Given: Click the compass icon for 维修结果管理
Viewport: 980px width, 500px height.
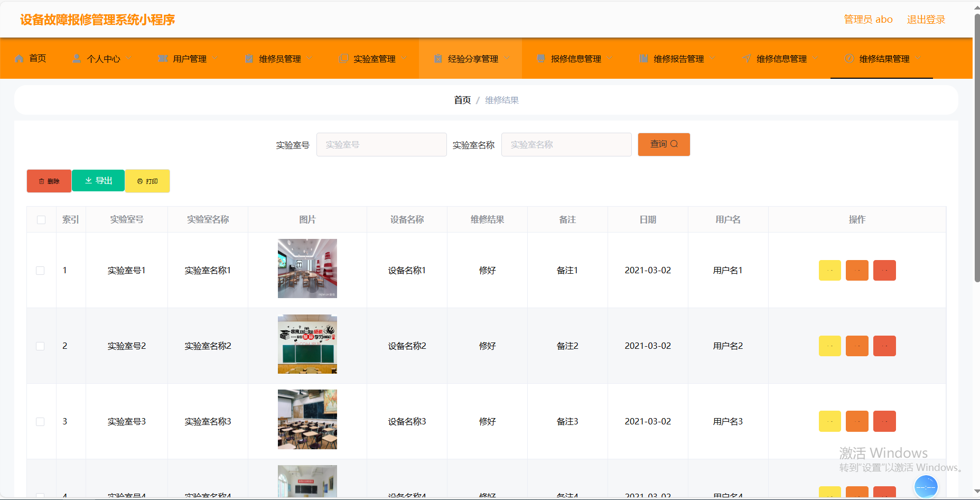Looking at the screenshot, I should tap(850, 59).
